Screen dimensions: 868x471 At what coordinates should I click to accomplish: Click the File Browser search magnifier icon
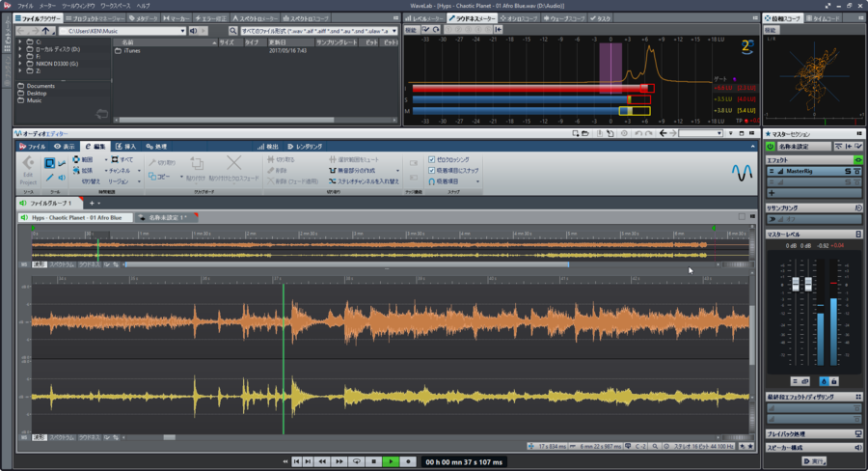(233, 31)
